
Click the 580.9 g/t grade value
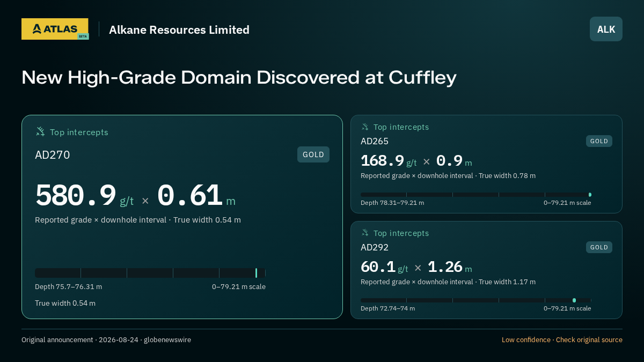[x=84, y=195]
